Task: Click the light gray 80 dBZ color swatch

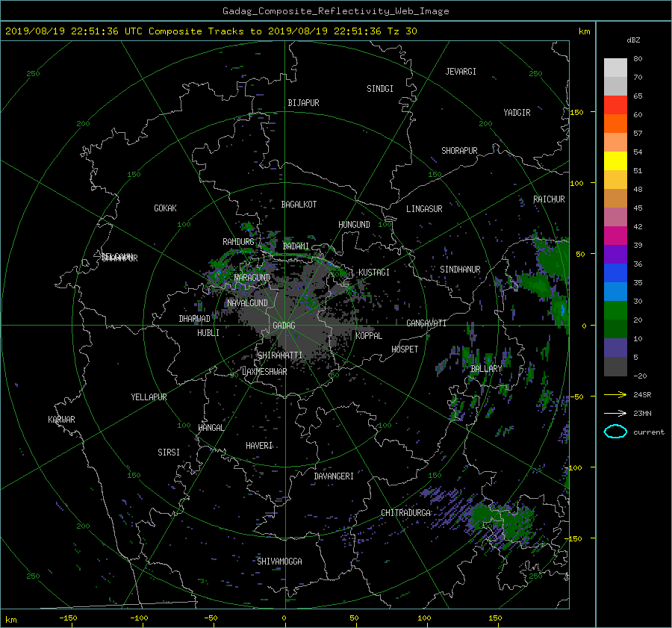Action: pyautogui.click(x=615, y=67)
